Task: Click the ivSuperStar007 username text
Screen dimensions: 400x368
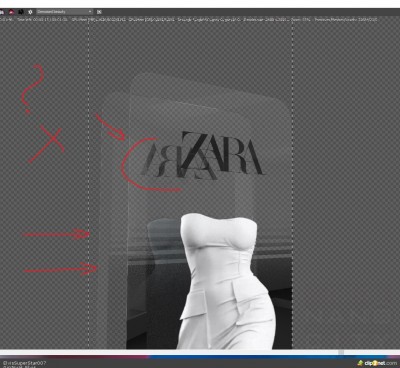Action: click(x=24, y=363)
